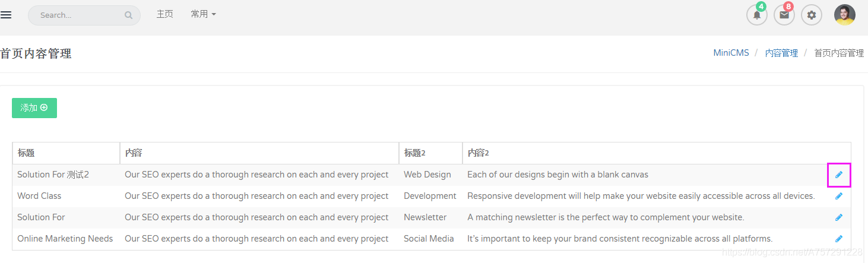Open the MiniCMS breadcrumb link
Screen dimensions: 868x263
click(731, 53)
